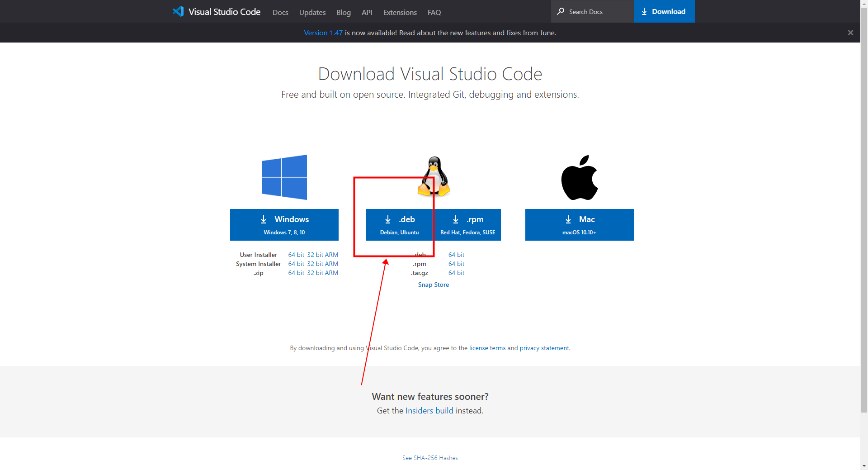Click the Linux penguin image
This screenshot has width=868, height=470.
pyautogui.click(x=434, y=176)
